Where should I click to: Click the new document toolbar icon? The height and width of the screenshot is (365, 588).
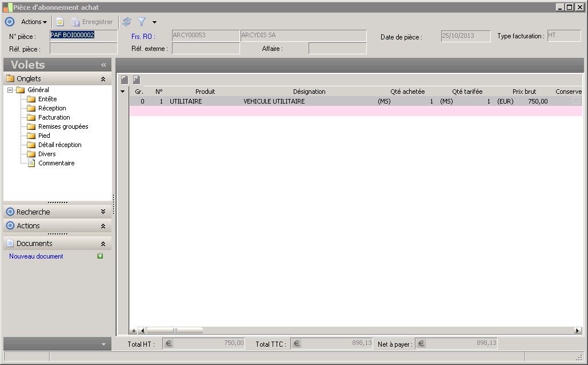[59, 22]
